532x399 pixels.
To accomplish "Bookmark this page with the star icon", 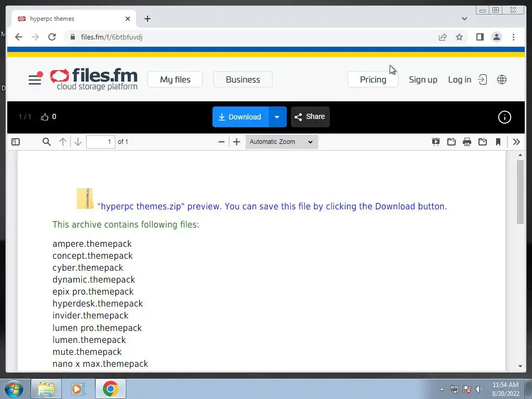I will 459,37.
